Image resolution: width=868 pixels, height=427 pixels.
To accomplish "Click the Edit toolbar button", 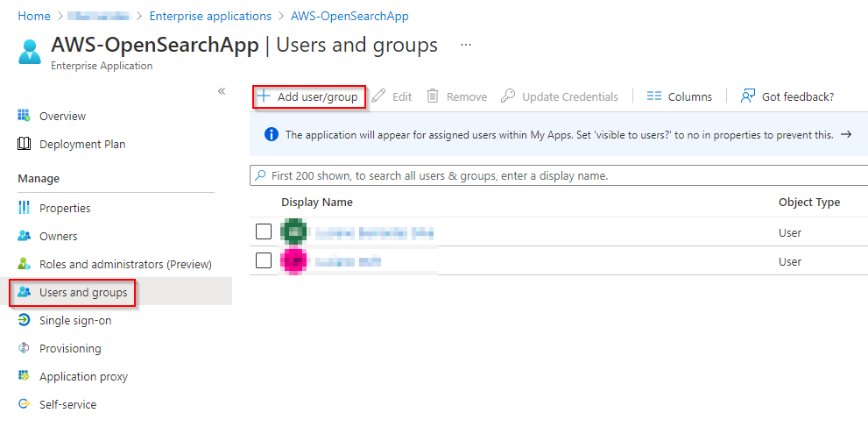I will pos(392,97).
